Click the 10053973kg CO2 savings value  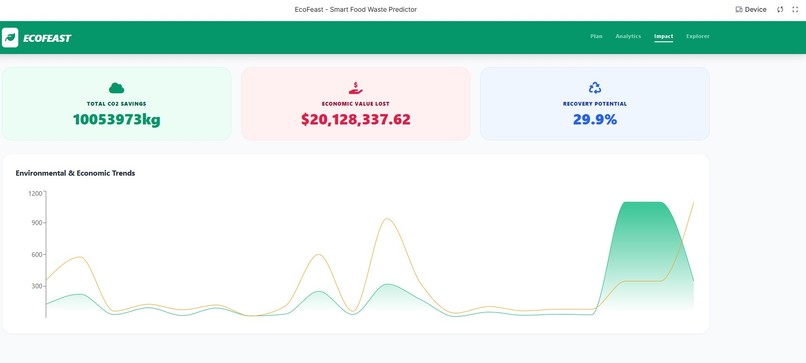[117, 120]
